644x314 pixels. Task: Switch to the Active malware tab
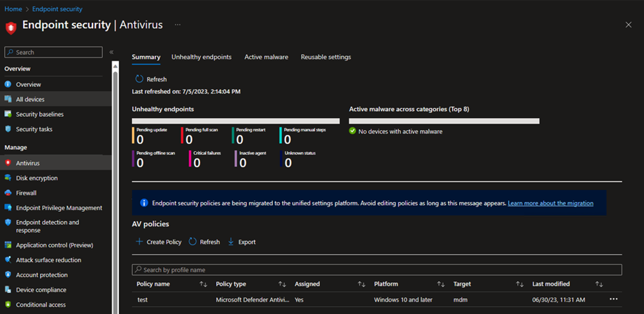pyautogui.click(x=266, y=57)
